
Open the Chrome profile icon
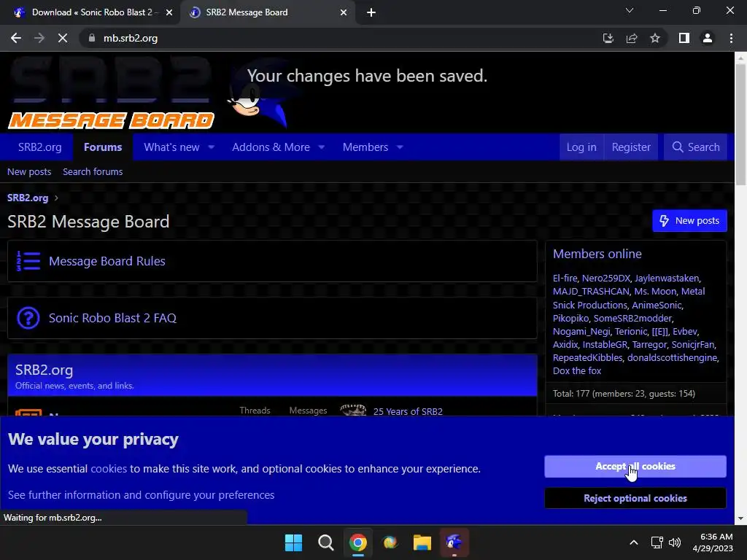(x=708, y=38)
